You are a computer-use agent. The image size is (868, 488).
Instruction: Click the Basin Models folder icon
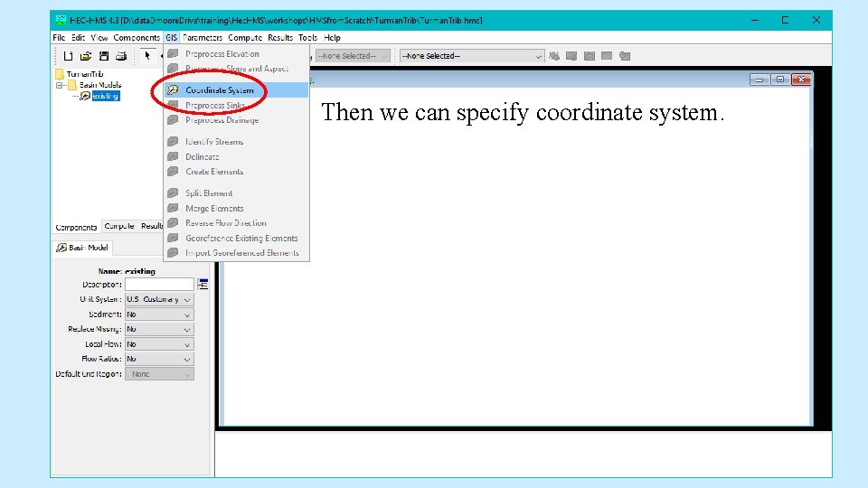(72, 85)
